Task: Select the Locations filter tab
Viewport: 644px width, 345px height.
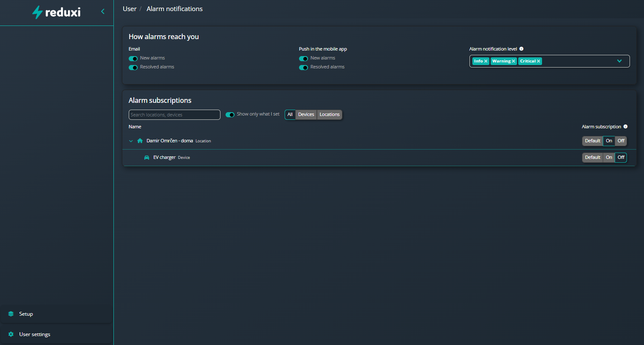Action: click(330, 115)
